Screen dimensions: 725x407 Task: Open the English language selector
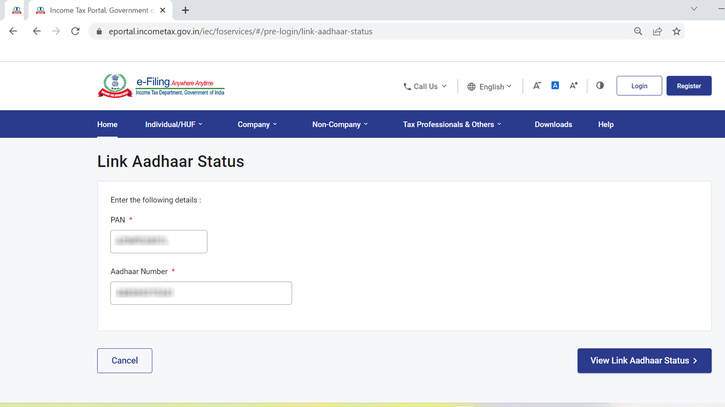click(x=489, y=86)
